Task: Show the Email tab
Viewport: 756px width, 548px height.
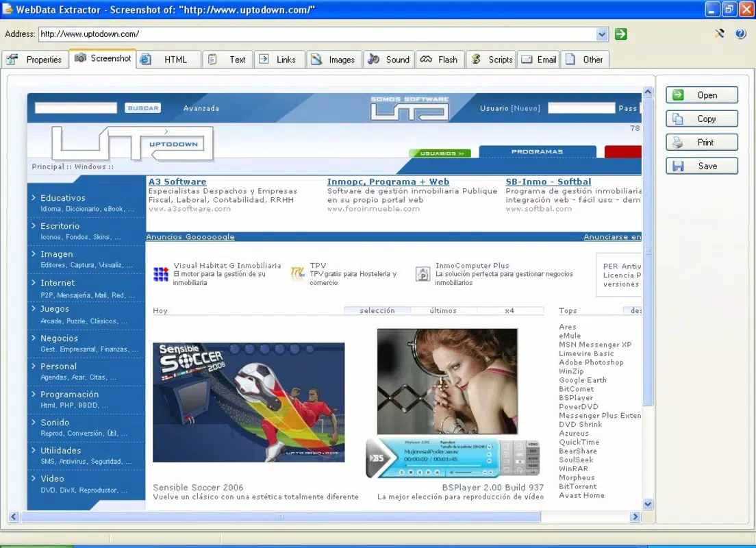Action: pos(538,60)
